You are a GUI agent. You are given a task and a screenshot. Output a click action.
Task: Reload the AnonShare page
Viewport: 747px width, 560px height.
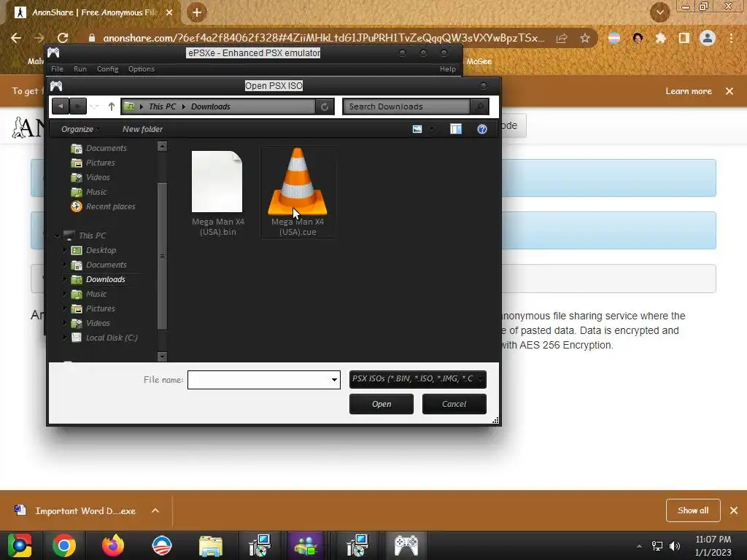63,38
